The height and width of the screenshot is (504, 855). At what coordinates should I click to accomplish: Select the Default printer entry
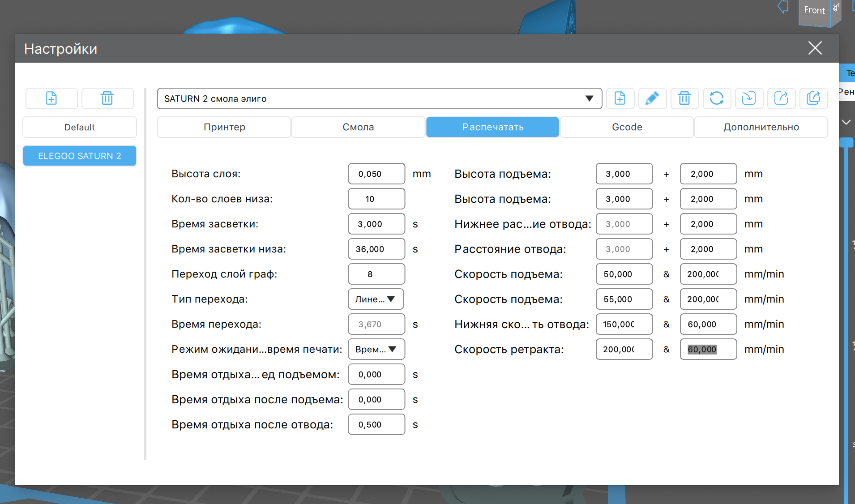point(80,127)
